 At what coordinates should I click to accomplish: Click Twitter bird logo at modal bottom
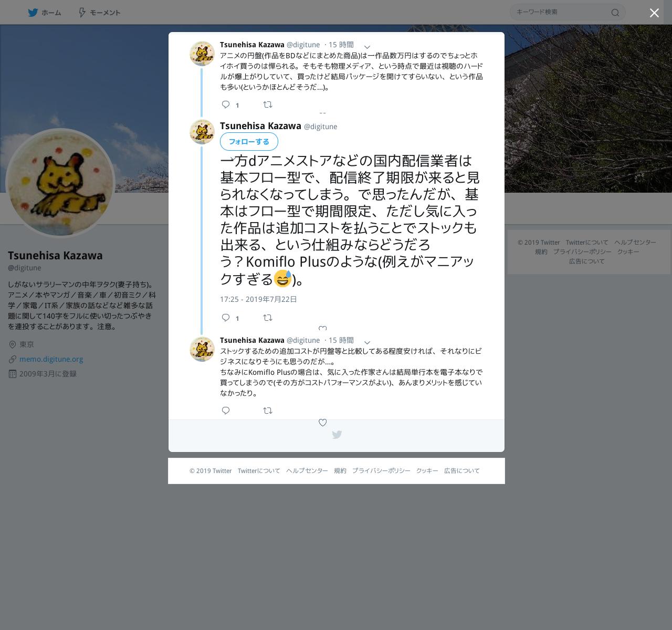point(337,435)
